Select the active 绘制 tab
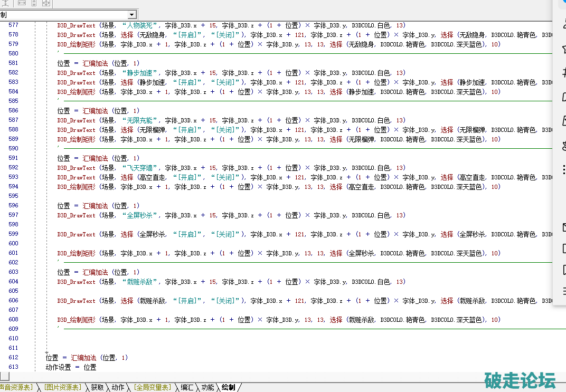 pyautogui.click(x=228, y=387)
